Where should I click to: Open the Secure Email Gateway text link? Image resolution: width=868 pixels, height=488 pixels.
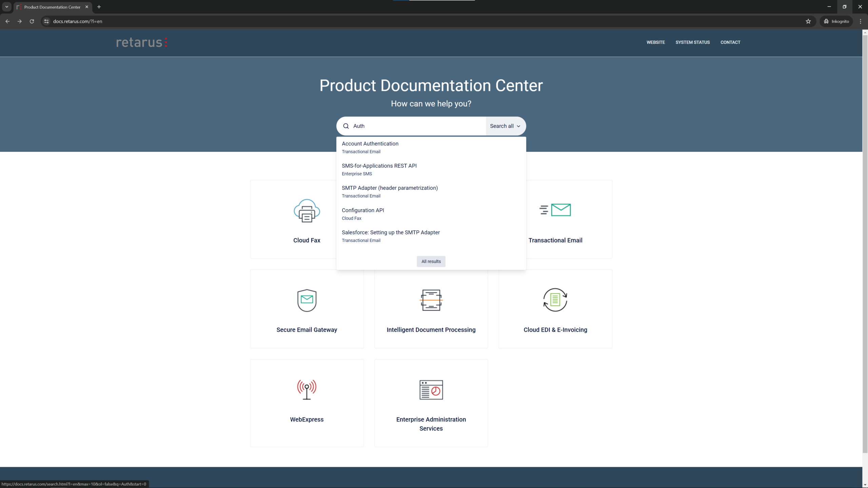tap(307, 330)
